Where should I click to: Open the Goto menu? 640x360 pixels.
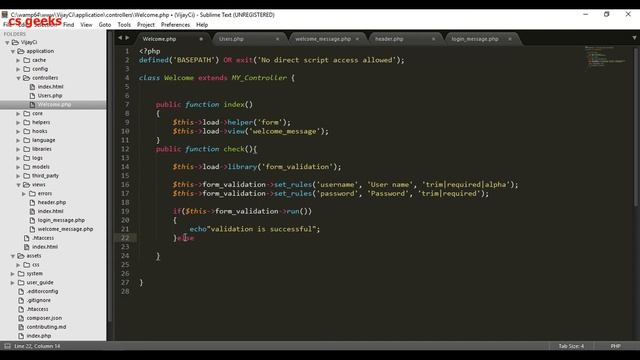pyautogui.click(x=105, y=25)
